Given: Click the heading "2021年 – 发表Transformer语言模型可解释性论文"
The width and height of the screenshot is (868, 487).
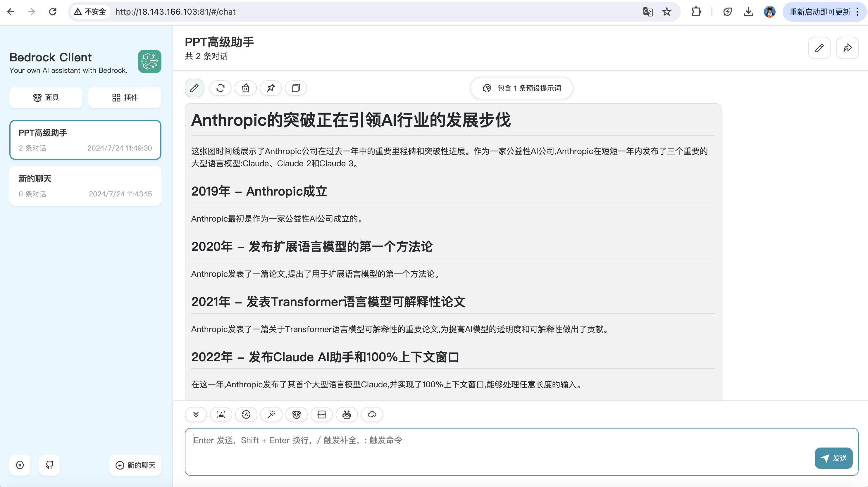Looking at the screenshot, I should click(328, 302).
